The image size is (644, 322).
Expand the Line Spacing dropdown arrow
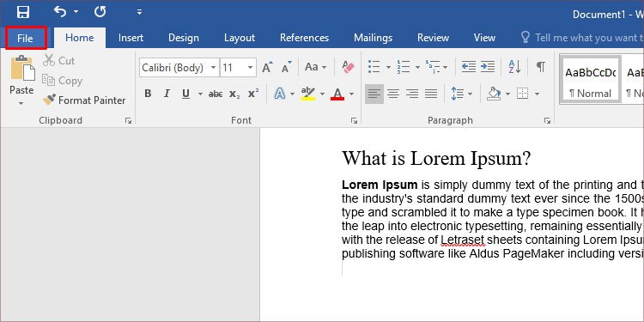coord(470,94)
